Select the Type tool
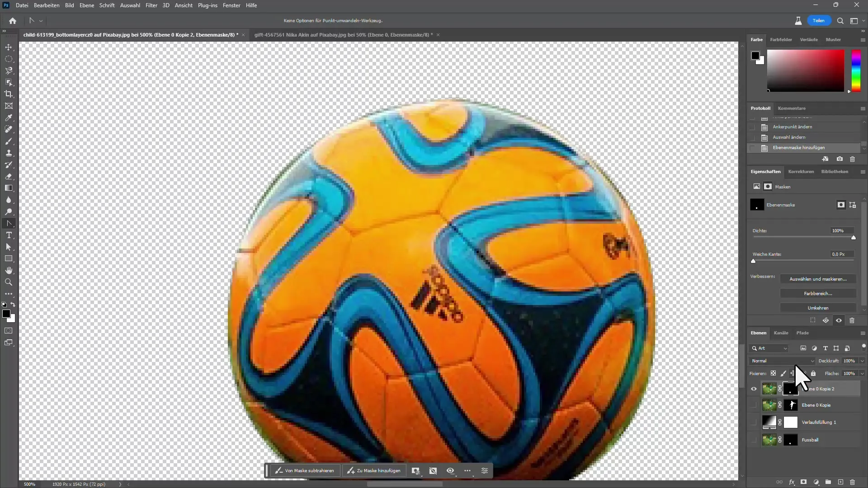This screenshot has width=868, height=488. (9, 235)
